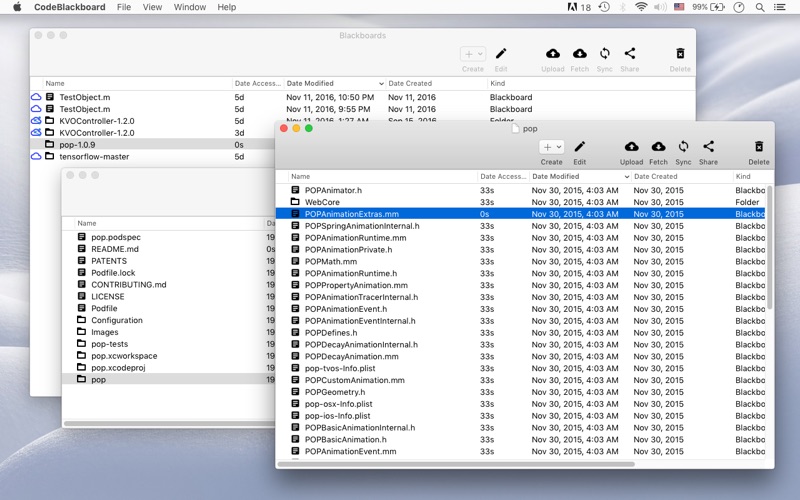Open Create plus dropdown in pop window
Screen dimensions: 800x500
552,147
